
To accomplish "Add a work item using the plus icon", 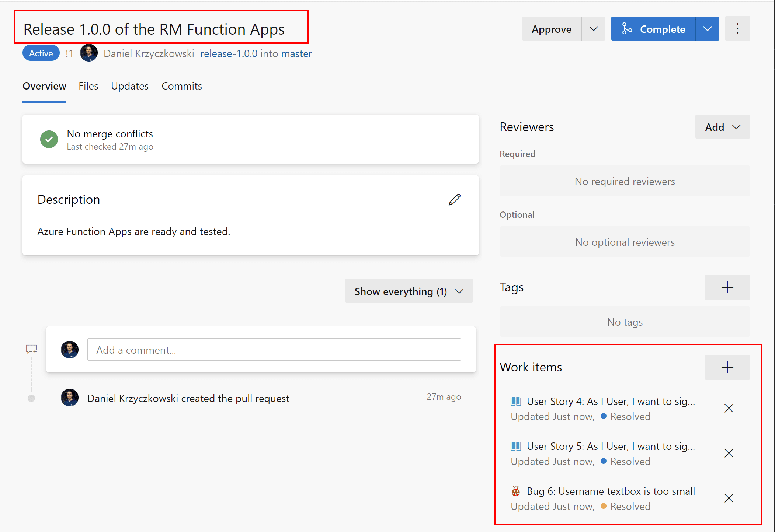I will pyautogui.click(x=727, y=367).
